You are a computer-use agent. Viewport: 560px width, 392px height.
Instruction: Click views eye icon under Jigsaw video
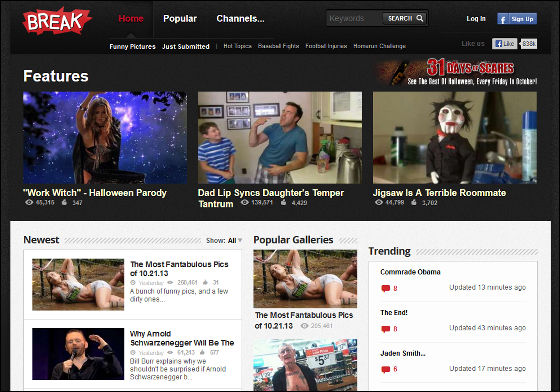(x=379, y=202)
